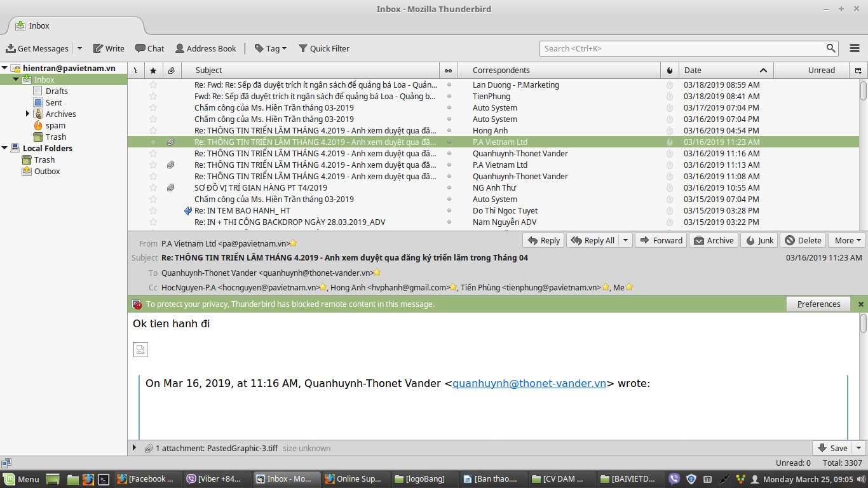Toggle junk status for Nam Nguyễn ADV message

pyautogui.click(x=670, y=222)
